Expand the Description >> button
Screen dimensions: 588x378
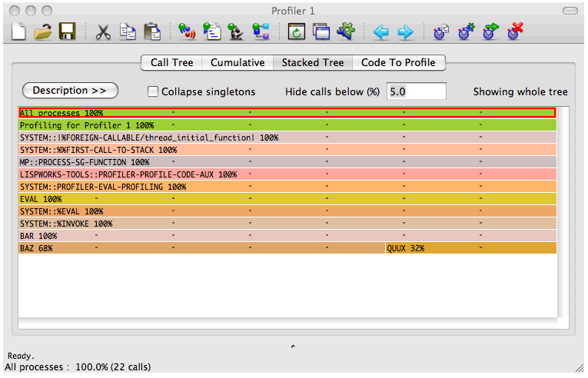70,91
